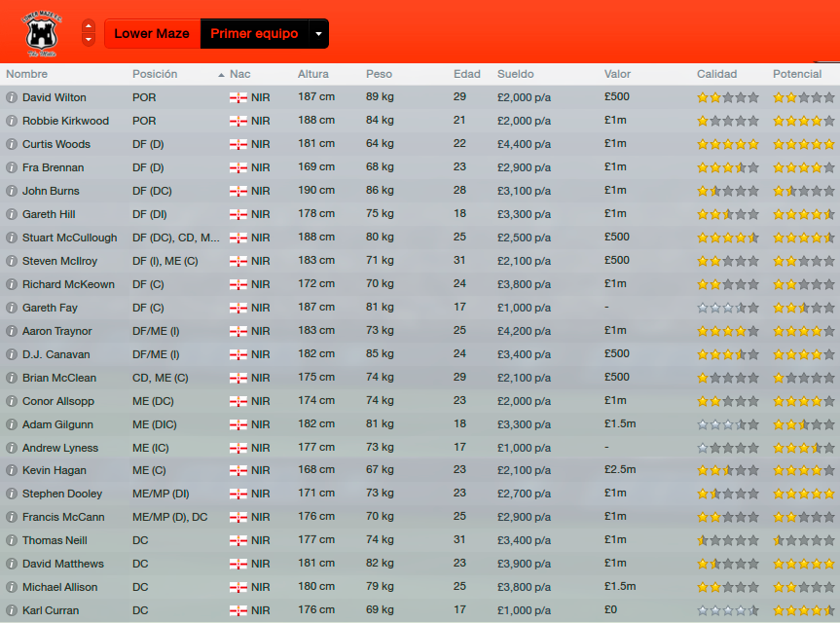The width and height of the screenshot is (840, 623).
Task: Sort by the Valor column header
Action: (617, 74)
